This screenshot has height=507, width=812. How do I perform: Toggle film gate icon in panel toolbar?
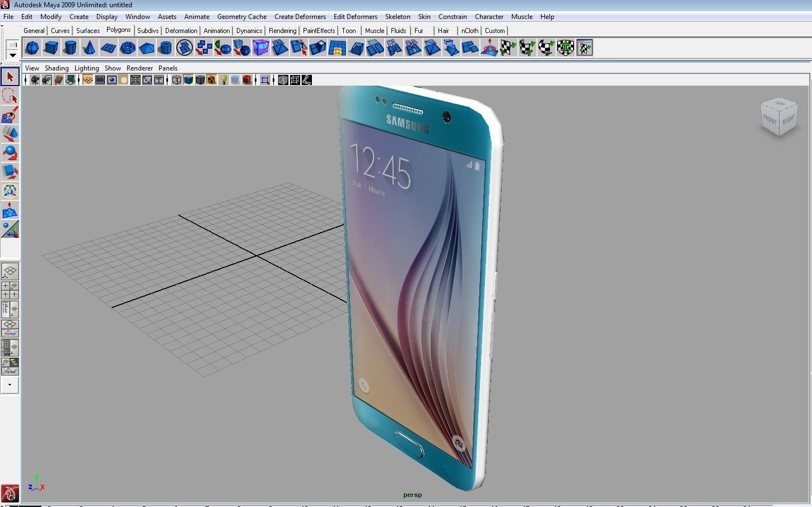click(100, 80)
